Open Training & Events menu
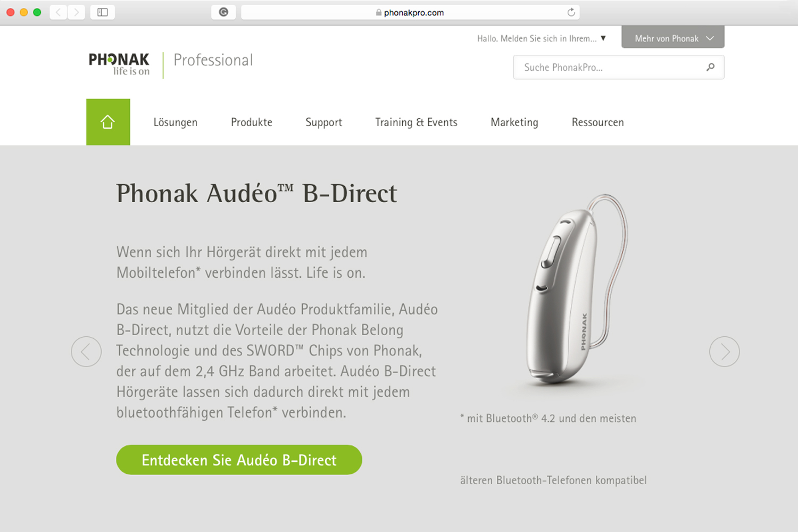 [416, 122]
